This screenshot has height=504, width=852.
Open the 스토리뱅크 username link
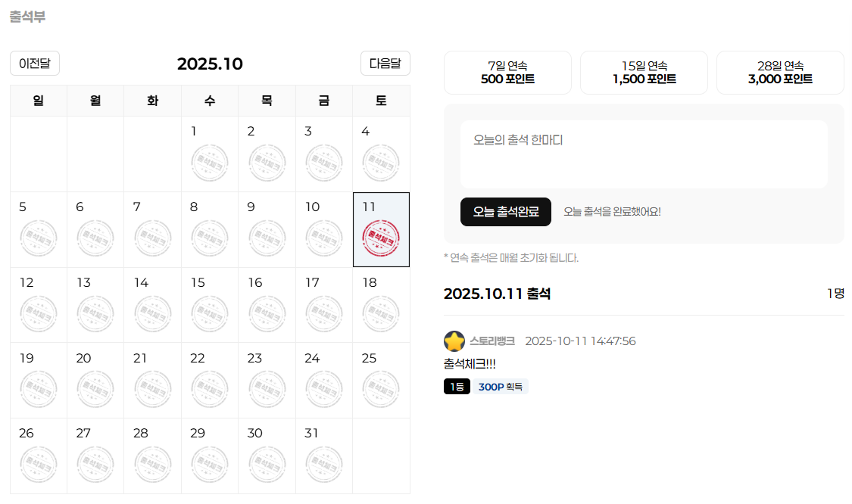[x=492, y=341]
